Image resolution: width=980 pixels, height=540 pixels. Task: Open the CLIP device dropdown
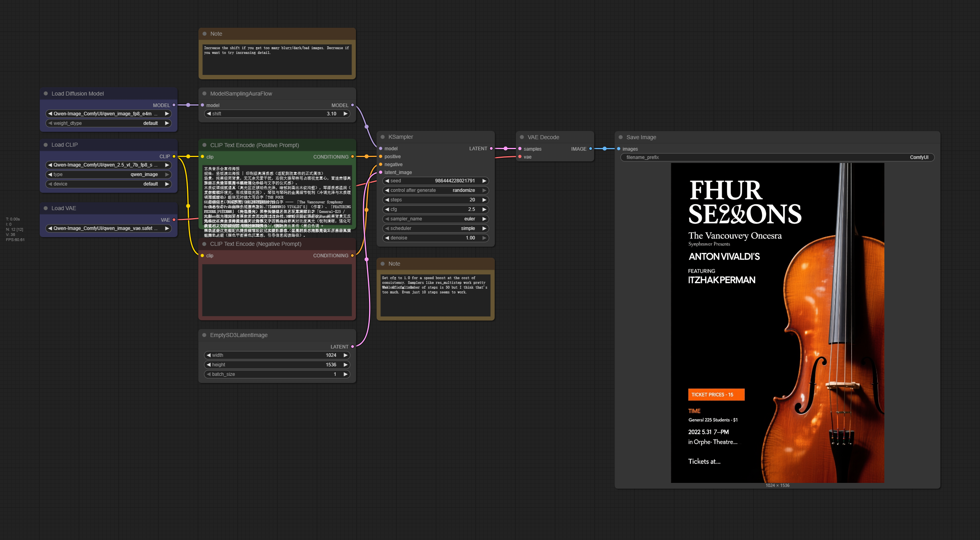pos(109,184)
